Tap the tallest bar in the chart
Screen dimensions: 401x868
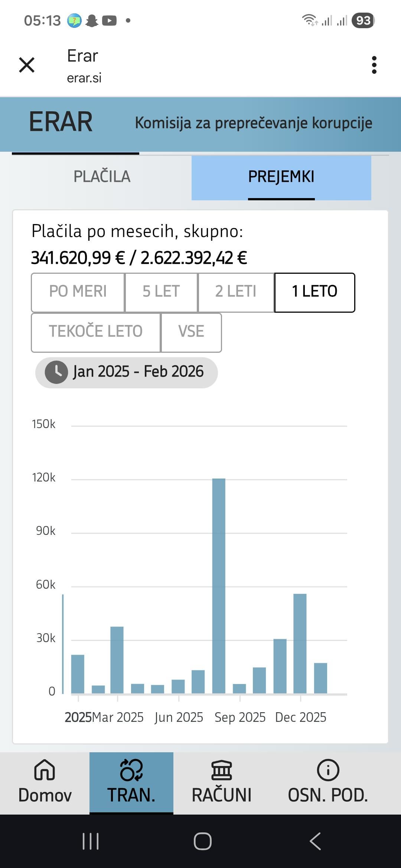pos(219,585)
